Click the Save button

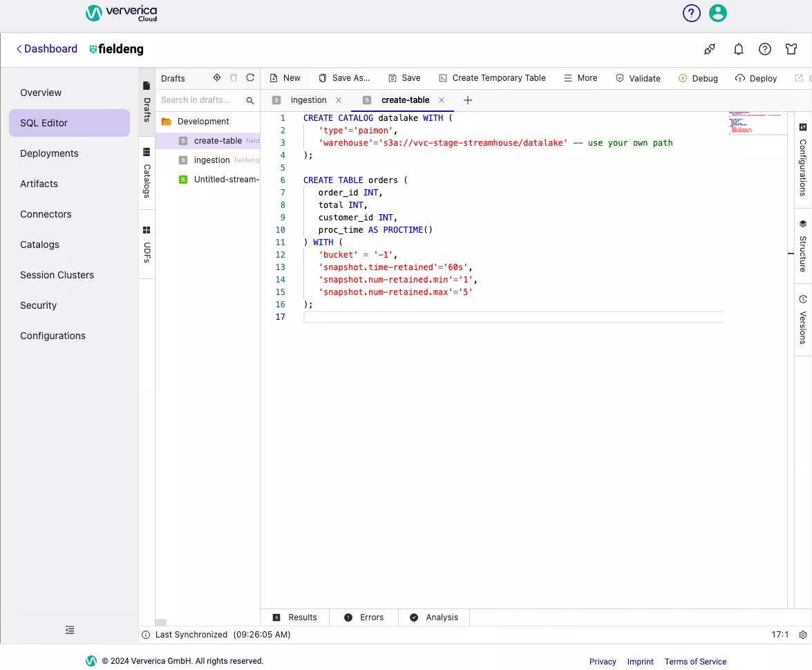tap(404, 78)
